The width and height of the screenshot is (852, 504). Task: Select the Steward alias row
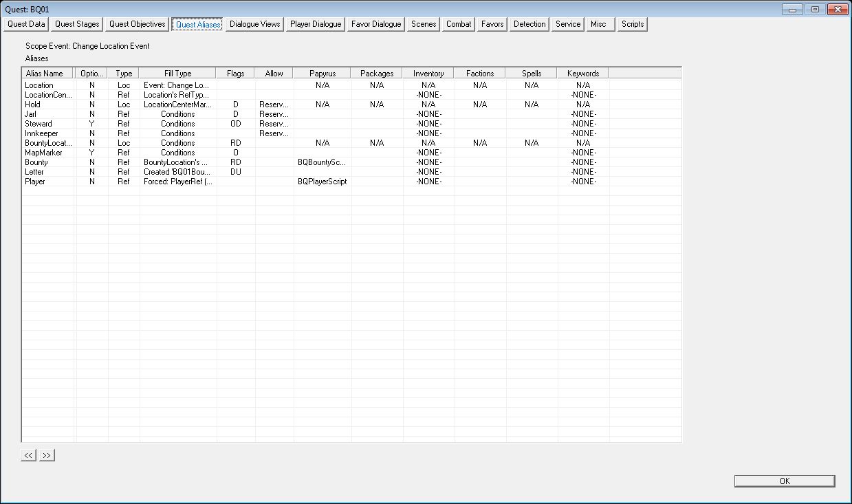tap(351, 124)
